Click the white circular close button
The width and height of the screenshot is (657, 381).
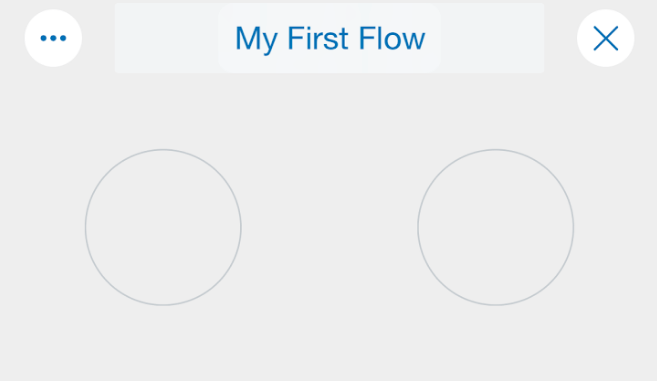pos(605,38)
